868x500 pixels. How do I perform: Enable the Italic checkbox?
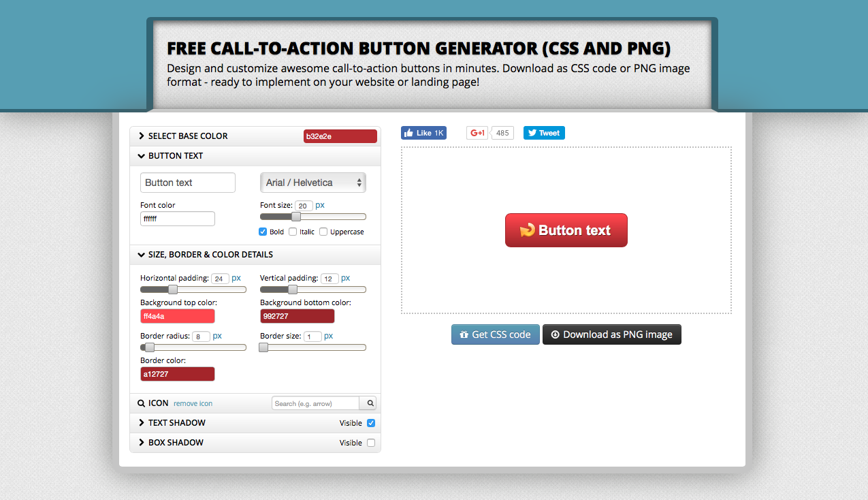pyautogui.click(x=293, y=232)
